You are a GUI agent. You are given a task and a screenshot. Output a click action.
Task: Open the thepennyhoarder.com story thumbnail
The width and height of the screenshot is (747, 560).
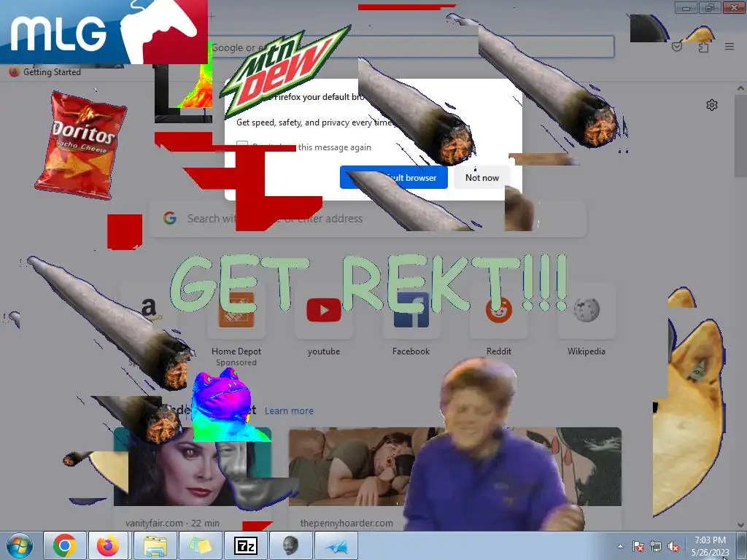click(455, 467)
